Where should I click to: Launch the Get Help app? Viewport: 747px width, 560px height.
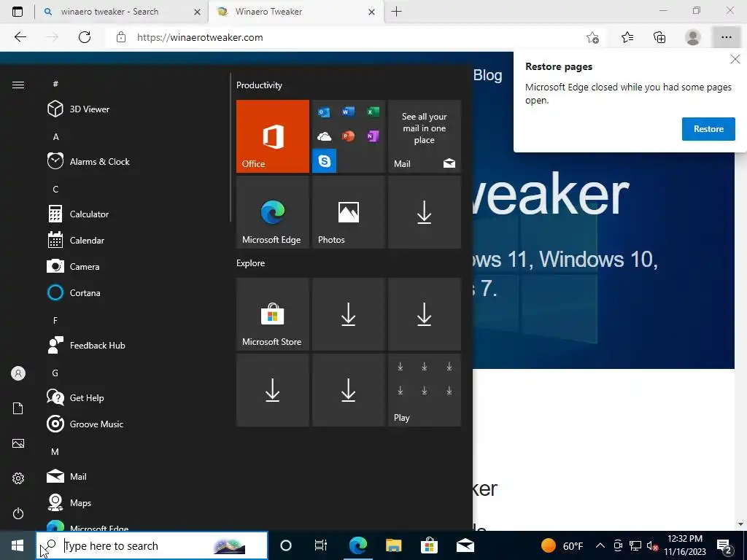[133, 397]
